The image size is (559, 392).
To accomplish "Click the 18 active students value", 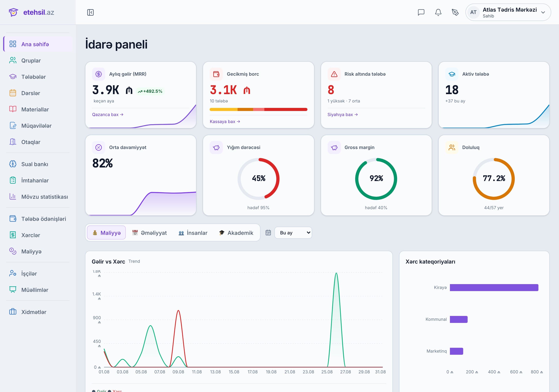I will click(x=452, y=90).
